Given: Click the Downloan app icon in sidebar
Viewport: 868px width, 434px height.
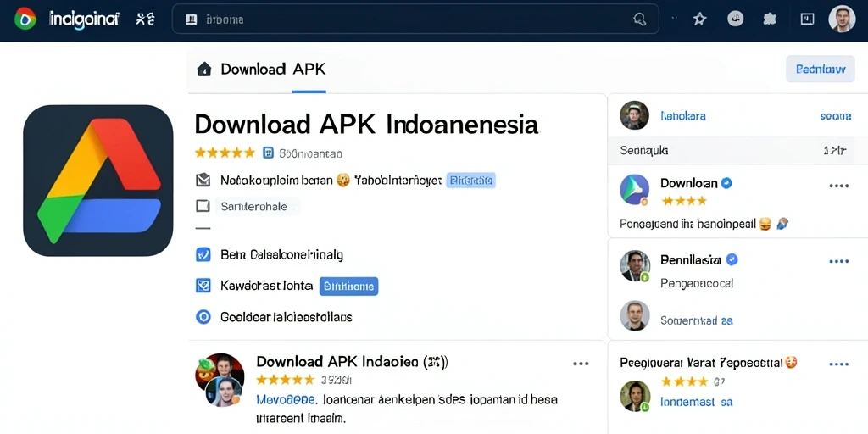Looking at the screenshot, I should point(634,190).
